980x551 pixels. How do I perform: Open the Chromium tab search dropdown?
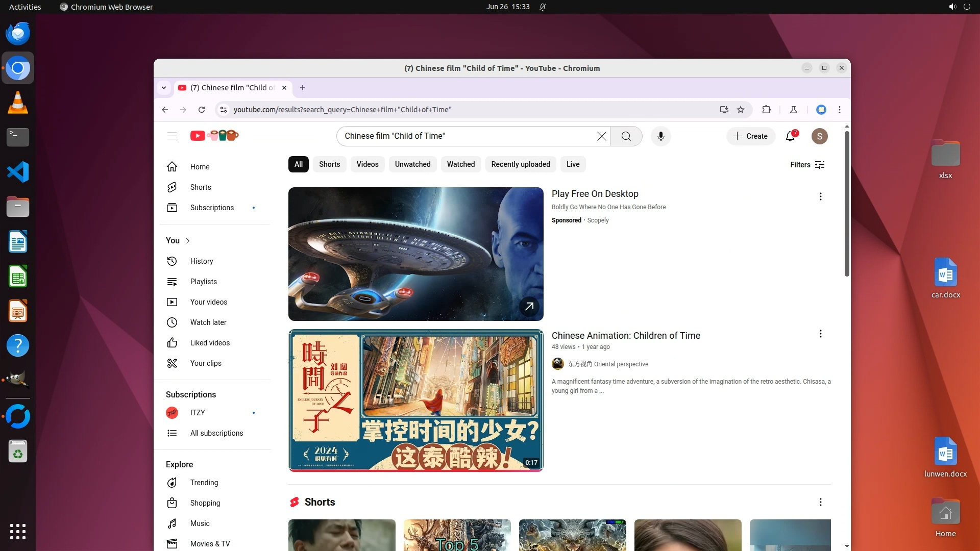point(164,88)
